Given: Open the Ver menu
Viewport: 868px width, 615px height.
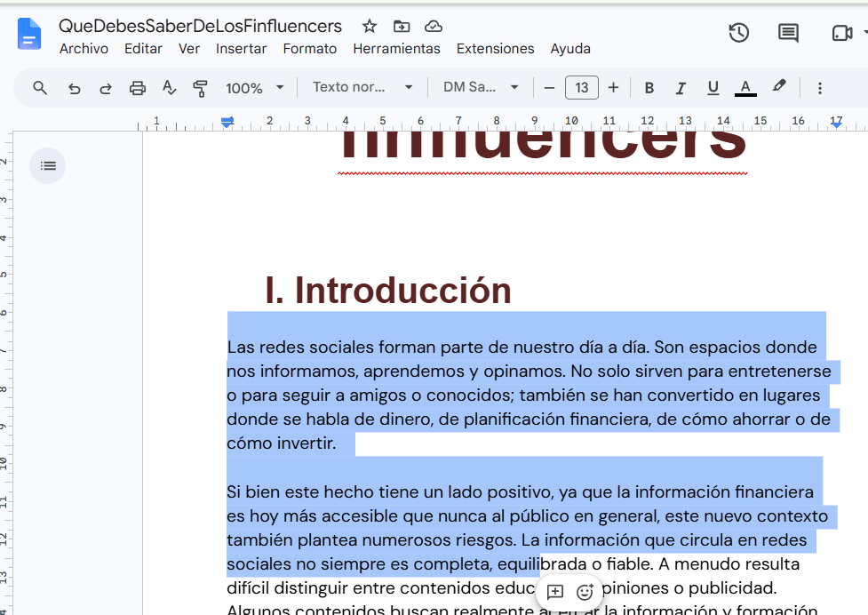Looking at the screenshot, I should 189,49.
